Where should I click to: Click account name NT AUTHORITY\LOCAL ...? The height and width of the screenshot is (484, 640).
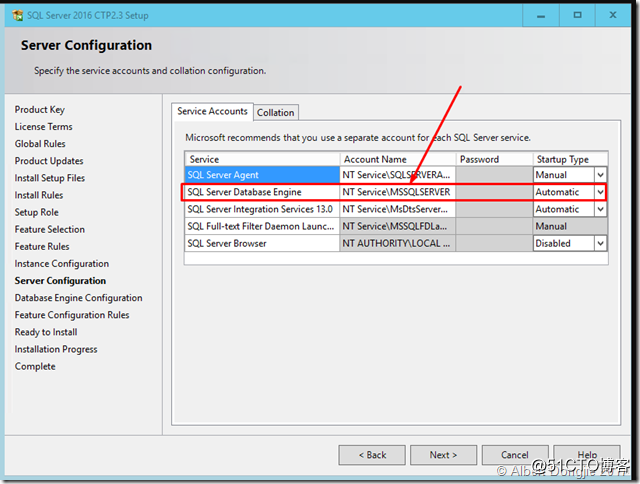[x=398, y=244]
